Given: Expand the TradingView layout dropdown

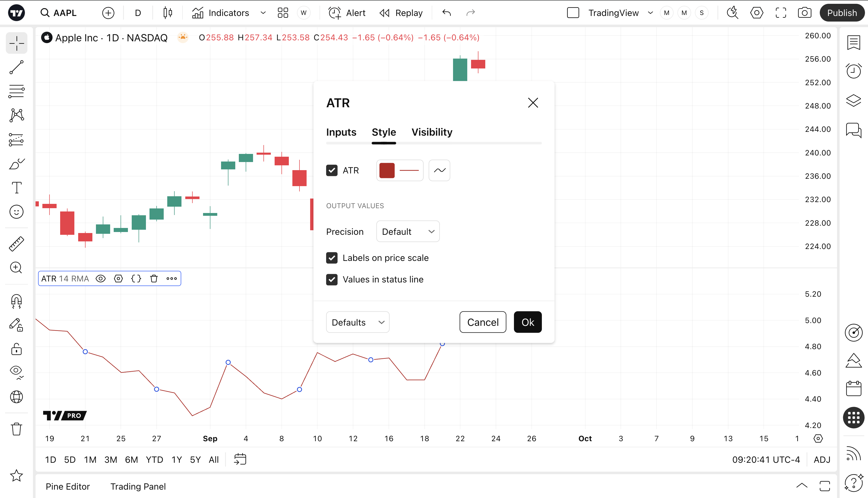Looking at the screenshot, I should (650, 13).
